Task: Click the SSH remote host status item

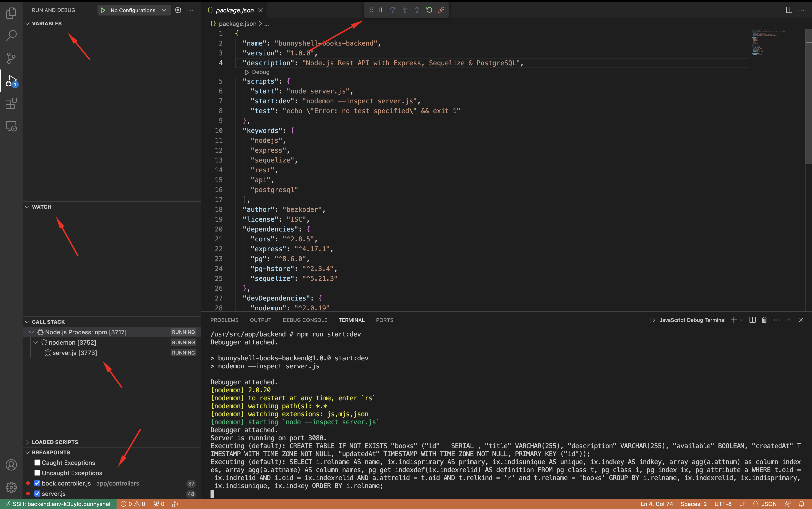Action: (x=59, y=504)
